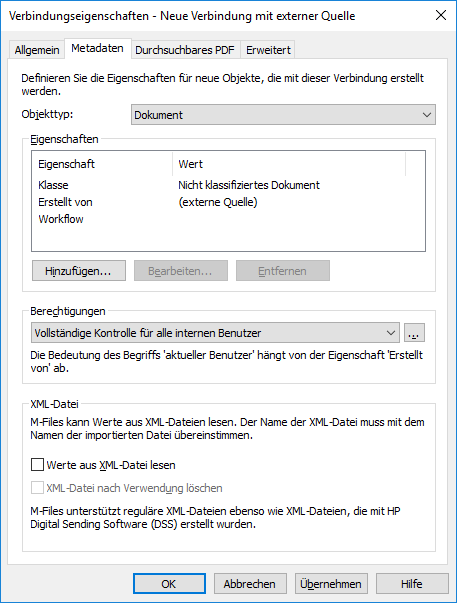457x603 pixels.
Task: Confirm with the OK button
Action: tap(169, 584)
